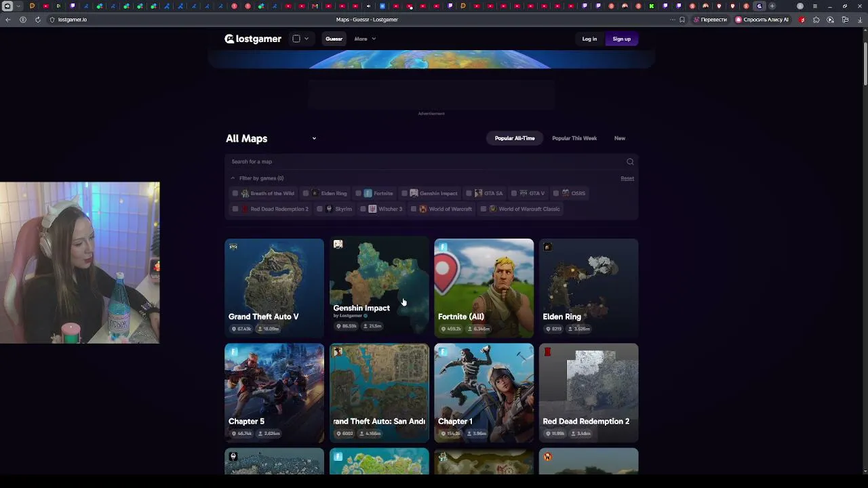
Task: Check the OSRS filter checkbox
Action: click(556, 193)
